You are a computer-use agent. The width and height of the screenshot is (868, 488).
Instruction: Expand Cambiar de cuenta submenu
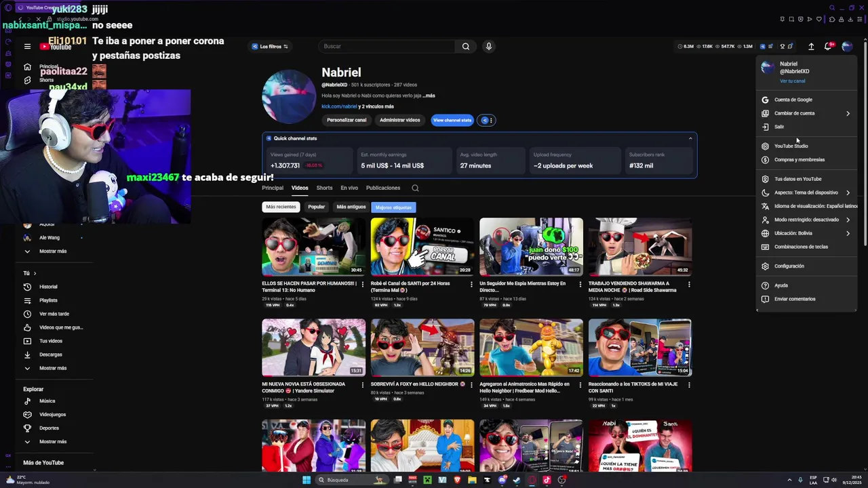point(806,113)
